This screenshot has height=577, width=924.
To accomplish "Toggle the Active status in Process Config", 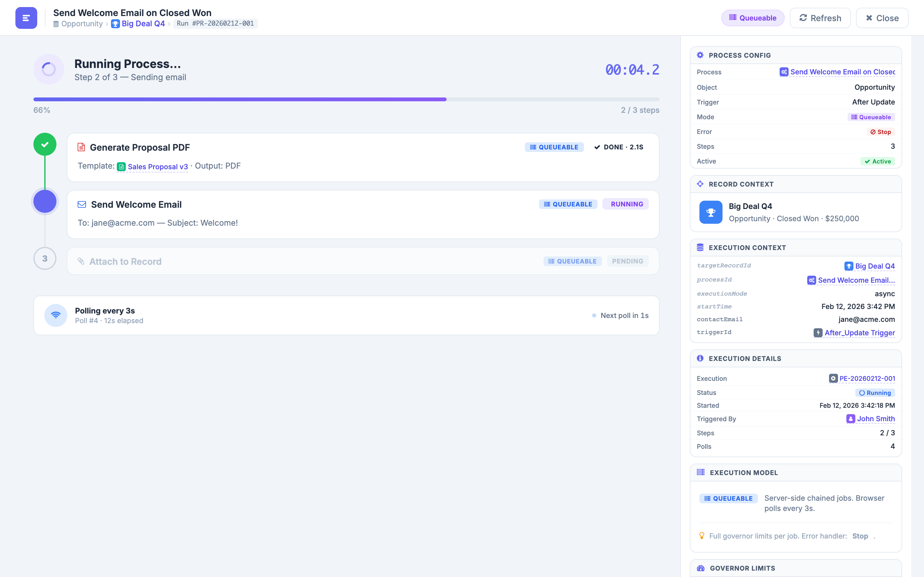I will point(877,161).
